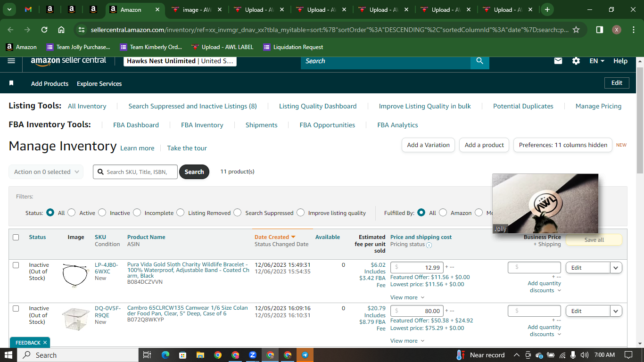The image size is (644, 362).
Task: Click the bookmark flag beside Add Products
Action: point(11,83)
